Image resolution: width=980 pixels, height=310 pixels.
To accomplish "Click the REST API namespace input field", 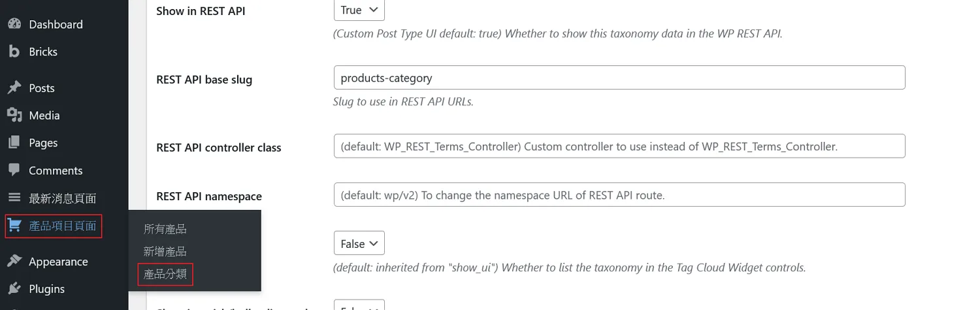I will 619,195.
